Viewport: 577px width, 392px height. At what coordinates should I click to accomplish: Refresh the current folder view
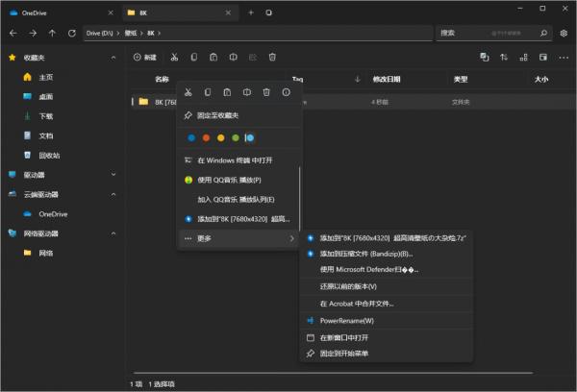72,33
